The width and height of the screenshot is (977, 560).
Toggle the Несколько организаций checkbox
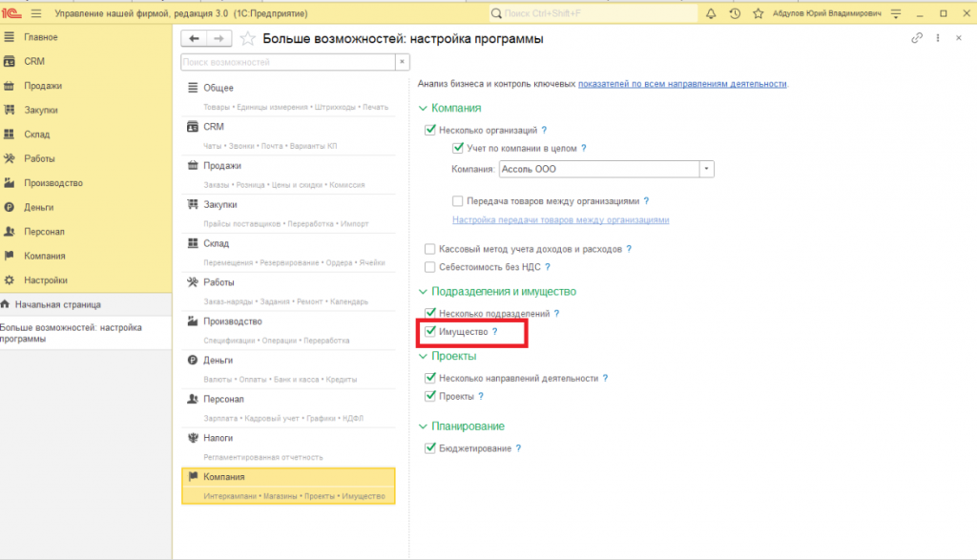coord(430,130)
